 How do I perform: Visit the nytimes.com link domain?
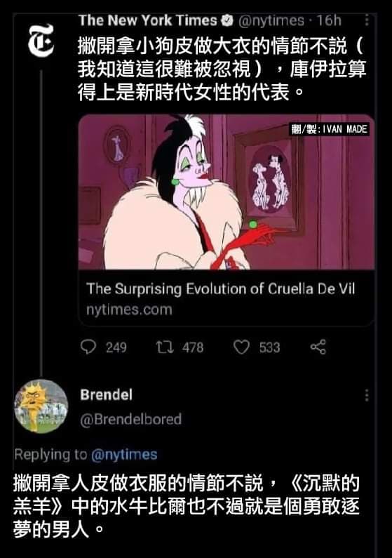click(x=129, y=310)
